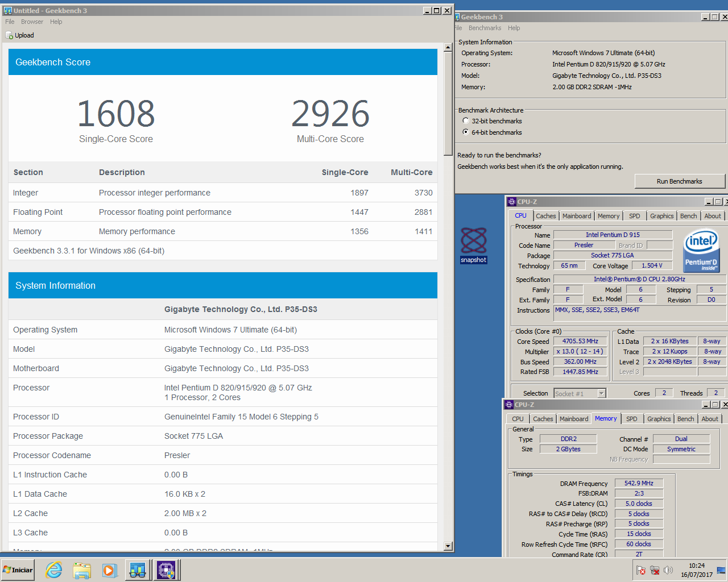
Task: Click the multi-core score 2926
Action: 330,114
